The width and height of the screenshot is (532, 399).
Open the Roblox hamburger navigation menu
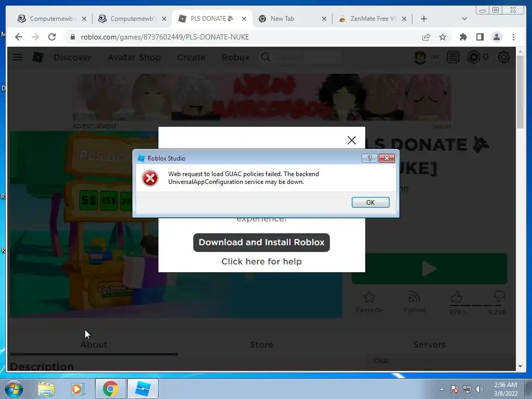pos(18,57)
